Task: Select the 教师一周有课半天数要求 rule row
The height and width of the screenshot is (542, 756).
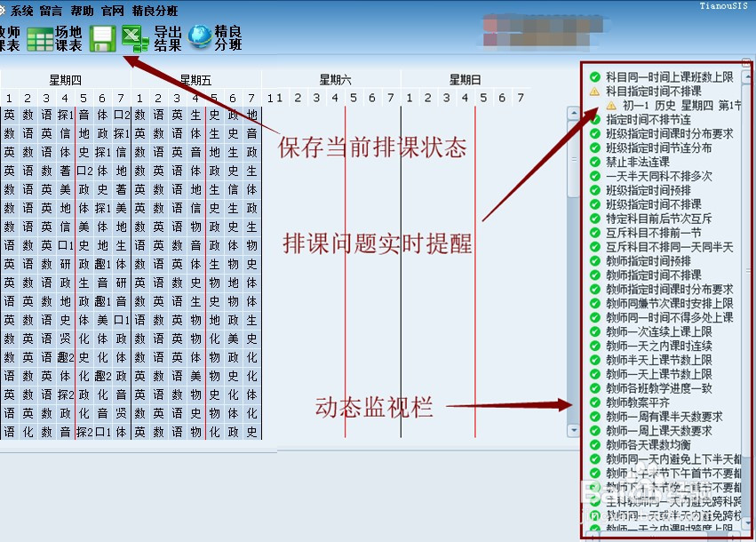Action: (664, 417)
